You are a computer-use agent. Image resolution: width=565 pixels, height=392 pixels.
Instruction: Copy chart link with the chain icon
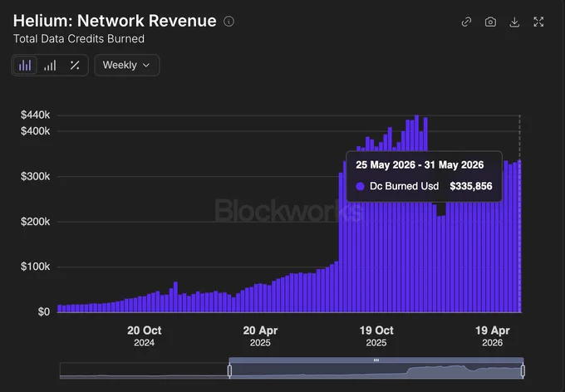[x=466, y=22]
